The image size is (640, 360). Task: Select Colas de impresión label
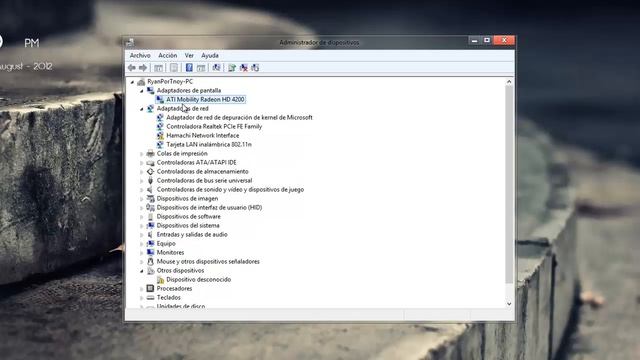tap(182, 153)
